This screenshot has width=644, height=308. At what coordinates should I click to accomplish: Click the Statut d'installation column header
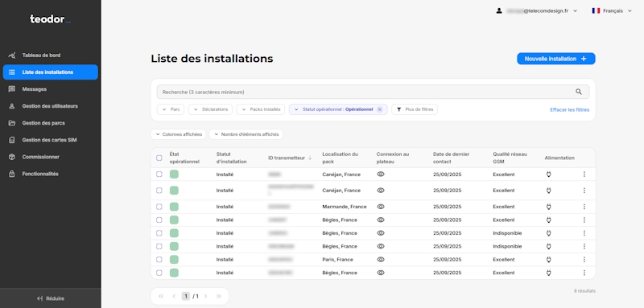click(x=231, y=158)
